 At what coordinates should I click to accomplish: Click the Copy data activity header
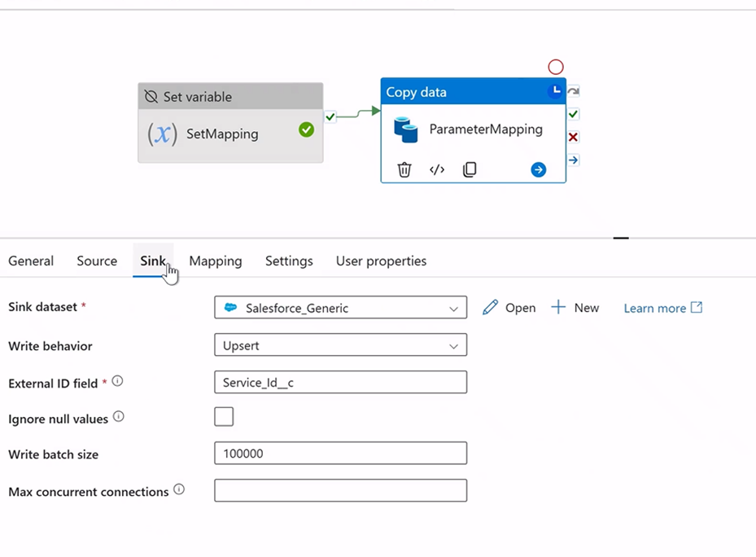473,91
